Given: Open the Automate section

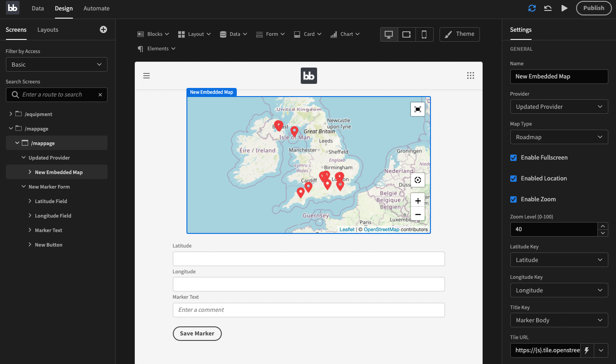Looking at the screenshot, I should [x=97, y=8].
